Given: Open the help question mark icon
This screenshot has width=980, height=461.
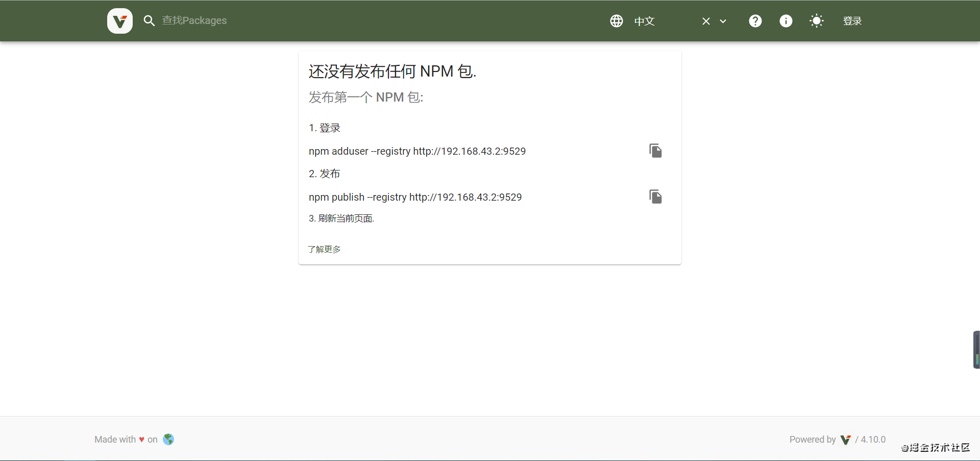Looking at the screenshot, I should click(x=755, y=21).
